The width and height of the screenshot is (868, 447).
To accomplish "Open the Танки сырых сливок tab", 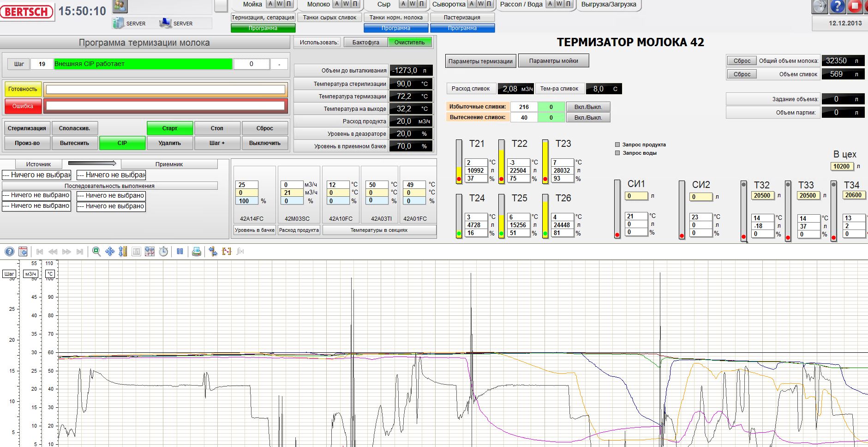I will pos(329,18).
